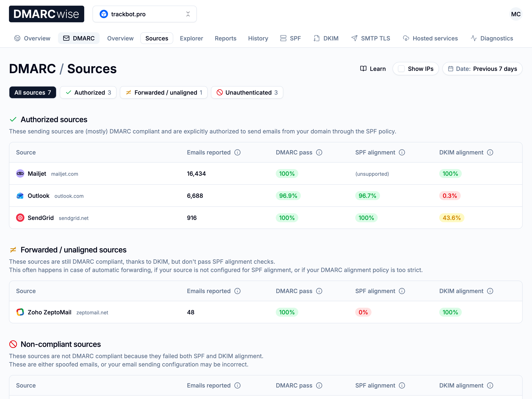Go to the DKIM section
The width and height of the screenshot is (532, 399).
(x=326, y=38)
